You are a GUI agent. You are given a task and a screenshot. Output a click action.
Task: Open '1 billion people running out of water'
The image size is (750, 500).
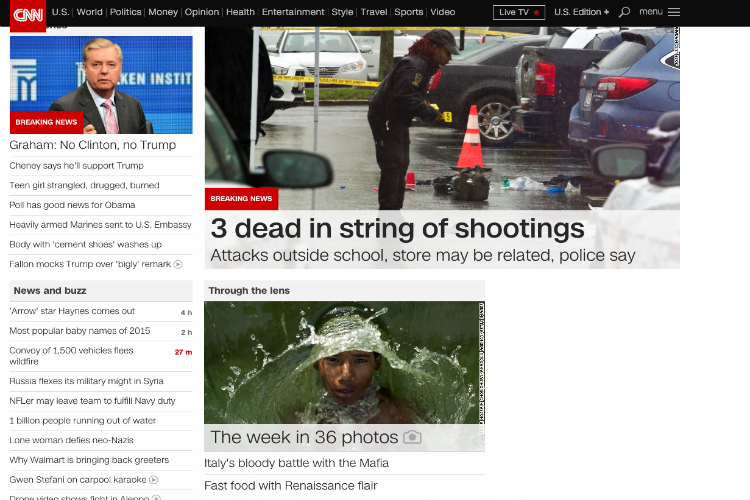pos(83,421)
